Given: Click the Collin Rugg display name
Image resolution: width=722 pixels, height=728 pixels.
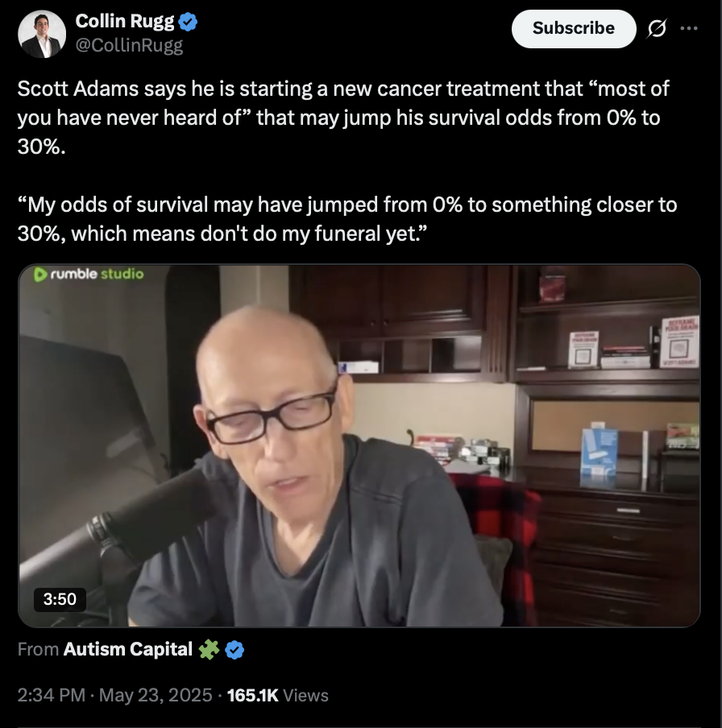Looking at the screenshot, I should click(x=125, y=22).
